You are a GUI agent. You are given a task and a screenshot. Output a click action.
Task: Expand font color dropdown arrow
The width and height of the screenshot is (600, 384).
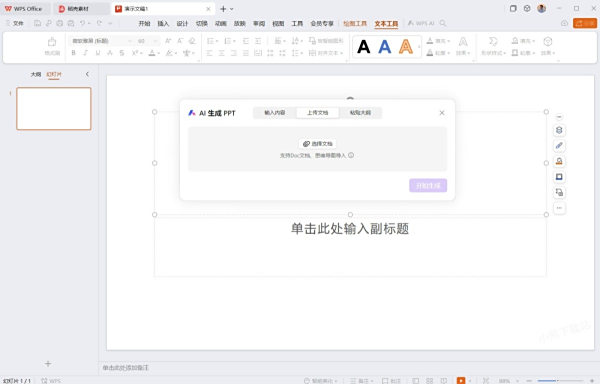pyautogui.click(x=158, y=53)
